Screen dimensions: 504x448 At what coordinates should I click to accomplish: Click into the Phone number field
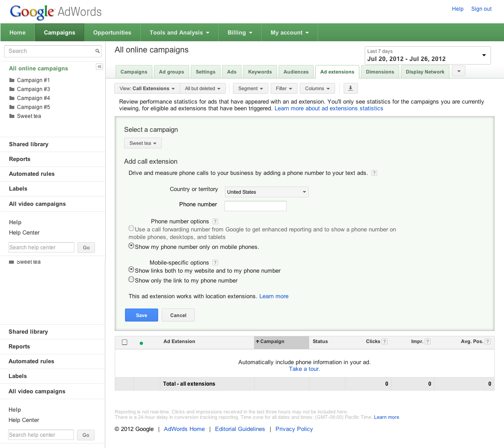click(x=255, y=206)
